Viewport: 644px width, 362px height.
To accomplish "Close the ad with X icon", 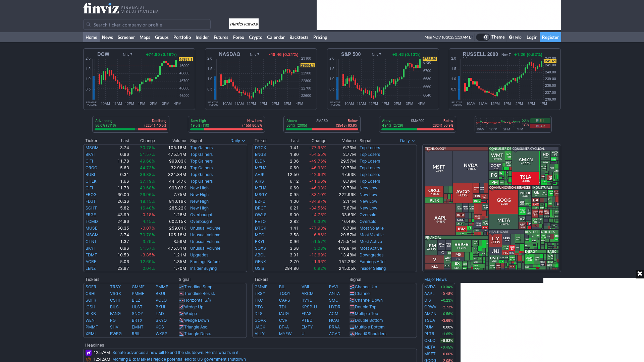I will pos(640,274).
